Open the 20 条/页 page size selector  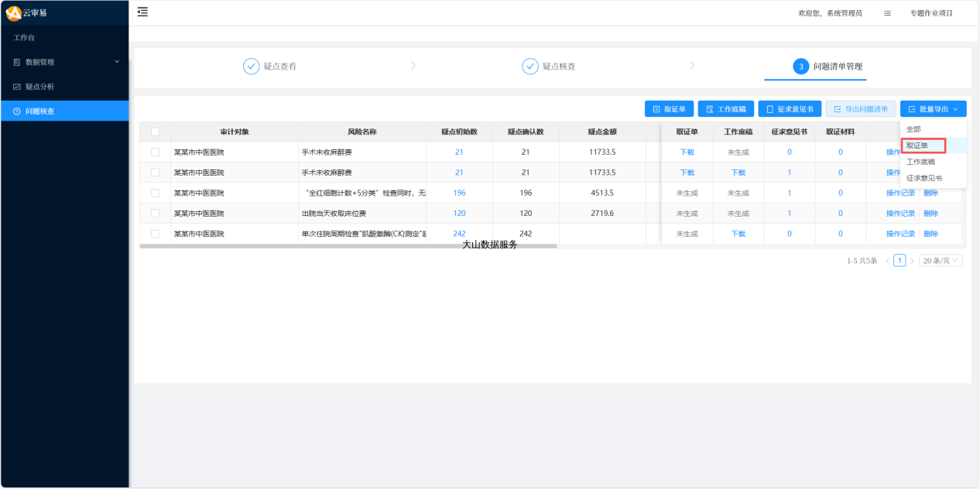tap(941, 261)
